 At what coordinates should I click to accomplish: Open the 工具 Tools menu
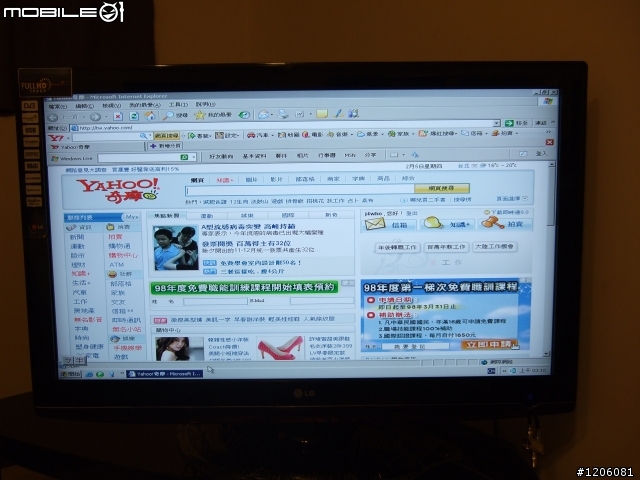pyautogui.click(x=178, y=105)
